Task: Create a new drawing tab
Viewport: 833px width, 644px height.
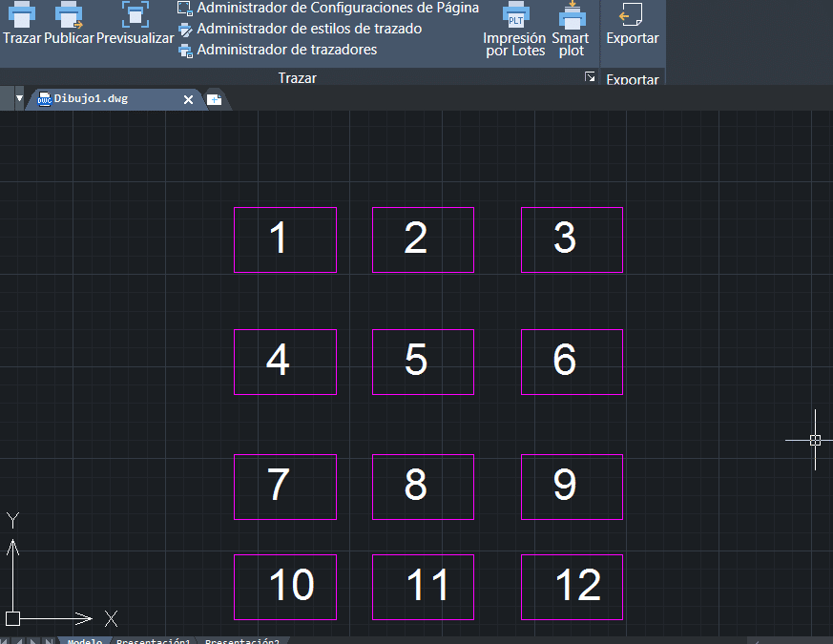Action: [x=214, y=99]
